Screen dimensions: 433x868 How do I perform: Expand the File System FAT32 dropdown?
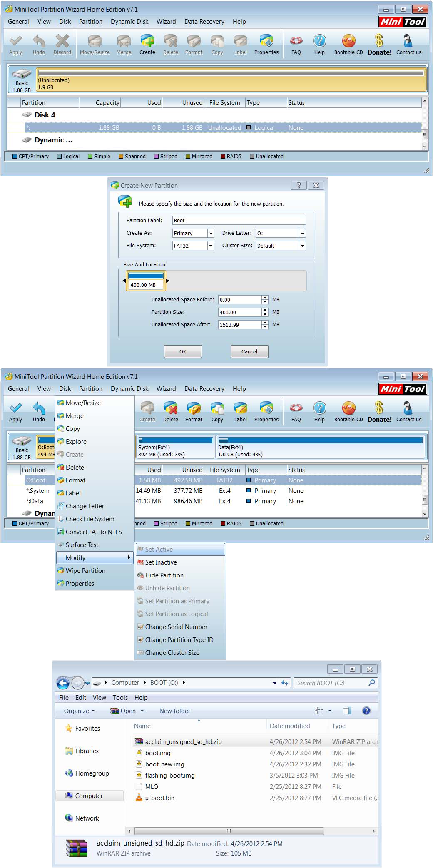(211, 246)
